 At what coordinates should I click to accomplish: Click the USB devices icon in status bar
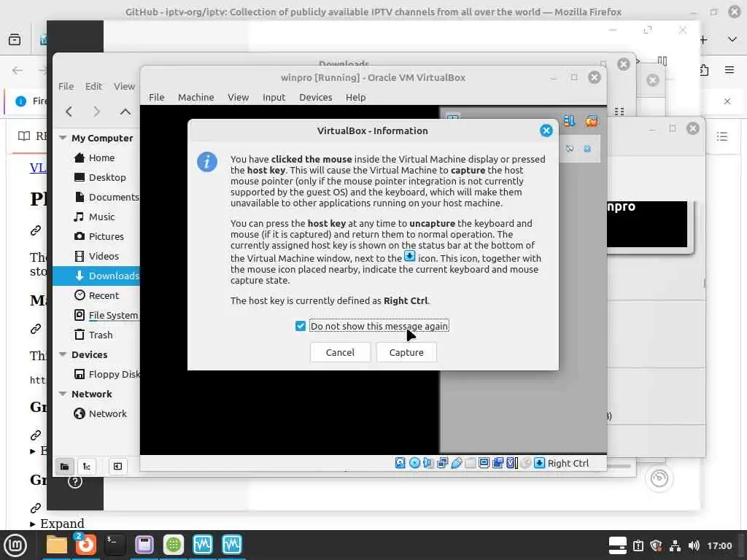457,463
